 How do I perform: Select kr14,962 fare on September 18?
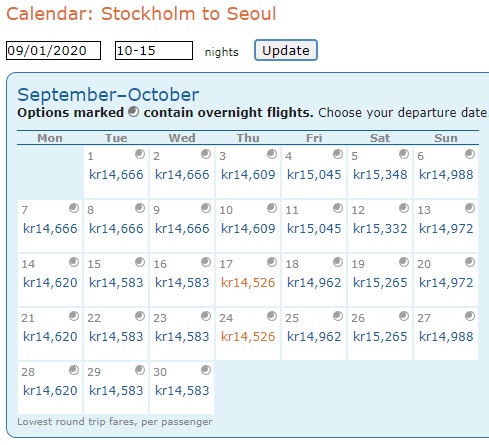click(x=314, y=283)
